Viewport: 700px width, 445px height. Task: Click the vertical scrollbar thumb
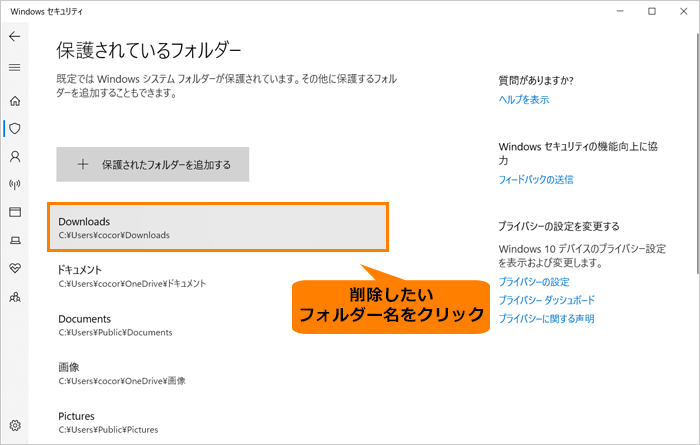pos(697,153)
